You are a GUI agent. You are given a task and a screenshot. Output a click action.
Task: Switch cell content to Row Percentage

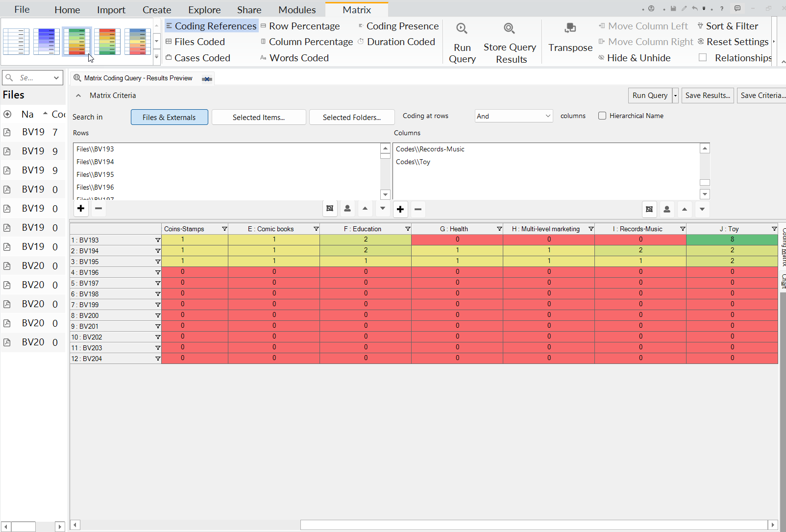(x=300, y=26)
